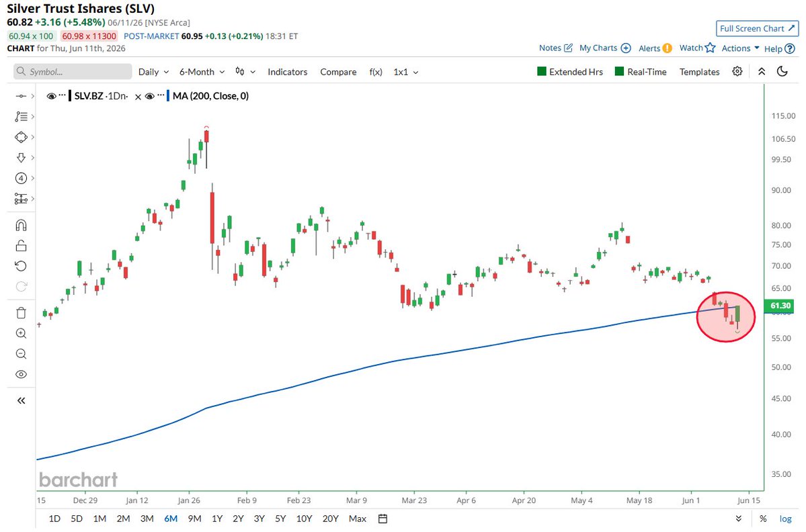Screen dimensions: 806x532
Task: Select the arrow marker tool
Action: coord(21,158)
